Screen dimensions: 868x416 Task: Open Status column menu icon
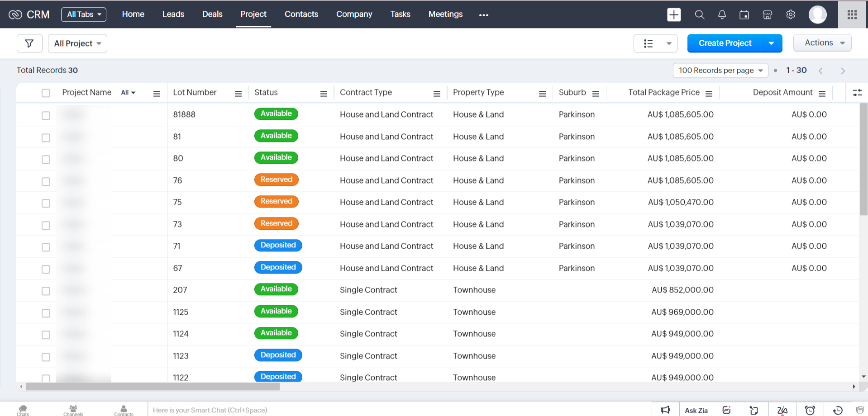324,94
